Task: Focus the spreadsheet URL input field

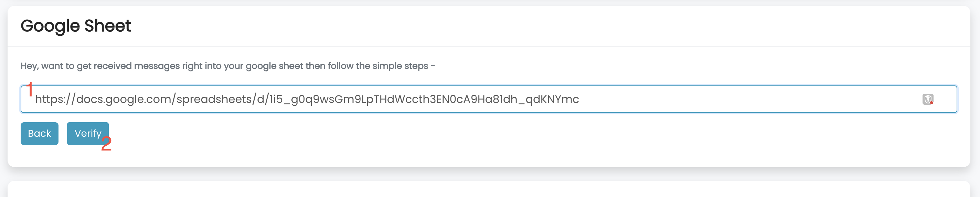Action: (x=489, y=99)
